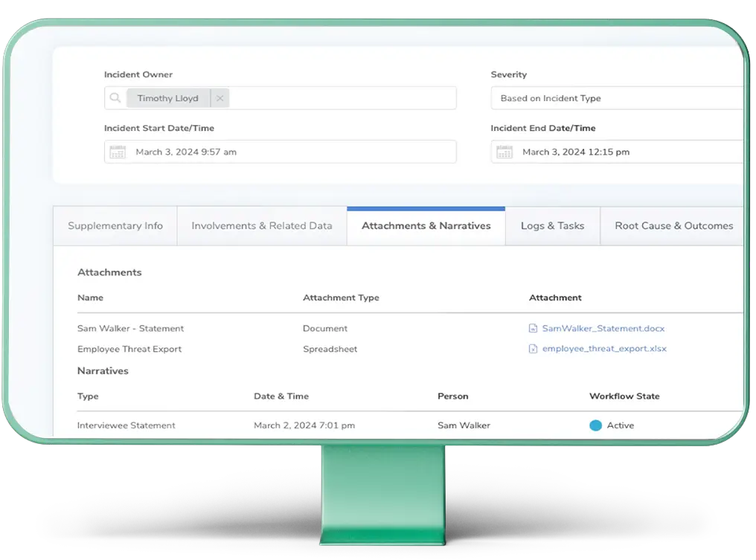Open calendar icon for Incident End Date/Time
Image resolution: width=756 pixels, height=560 pixels.
pos(504,152)
